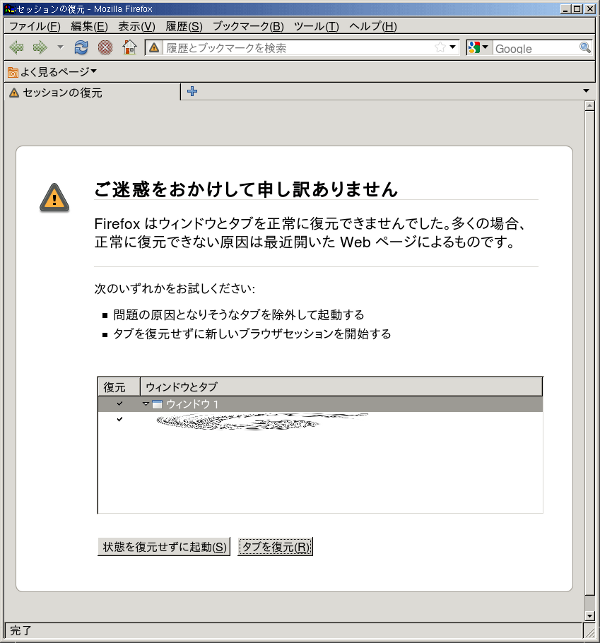Click the large warning triangle icon on page
The height and width of the screenshot is (643, 600).
[54, 198]
